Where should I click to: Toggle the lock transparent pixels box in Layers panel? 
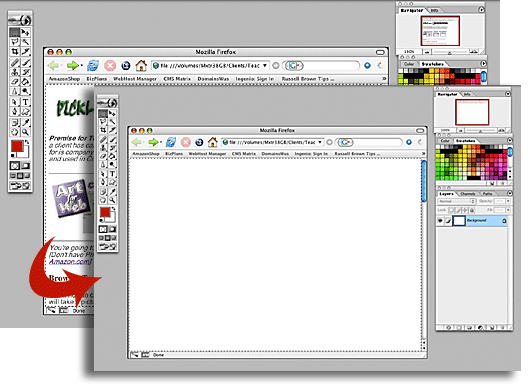pyautogui.click(x=452, y=210)
